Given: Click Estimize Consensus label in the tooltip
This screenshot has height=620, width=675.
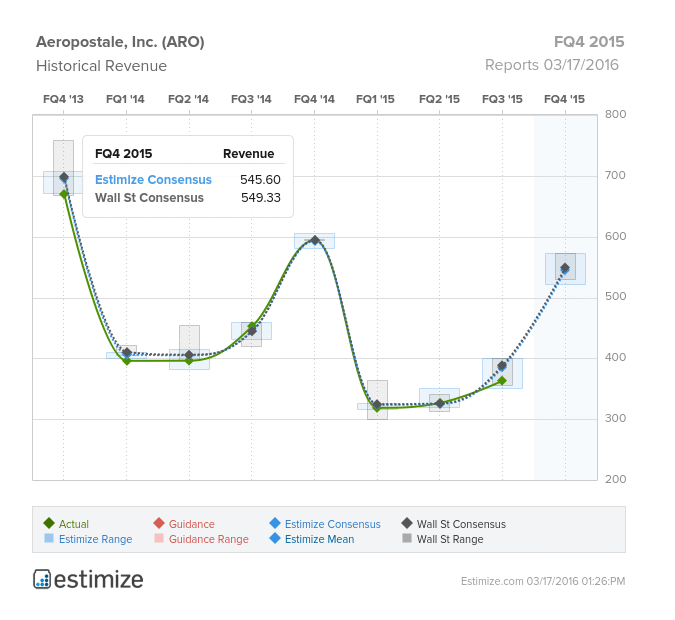Looking at the screenshot, I should (153, 180).
